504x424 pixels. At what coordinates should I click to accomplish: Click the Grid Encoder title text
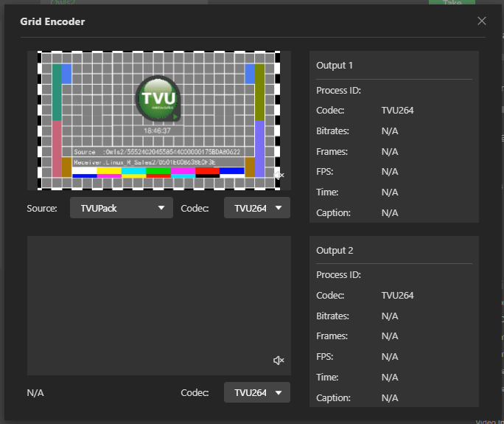[x=52, y=21]
